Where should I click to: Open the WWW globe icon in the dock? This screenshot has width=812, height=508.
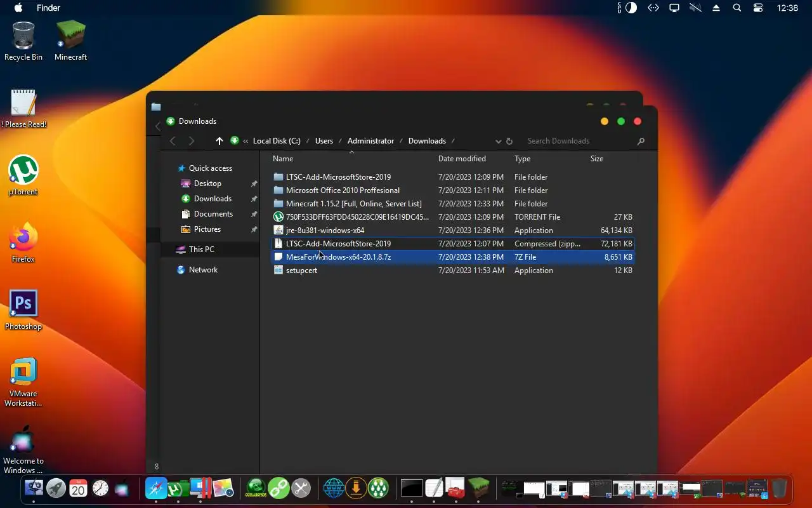pyautogui.click(x=334, y=488)
